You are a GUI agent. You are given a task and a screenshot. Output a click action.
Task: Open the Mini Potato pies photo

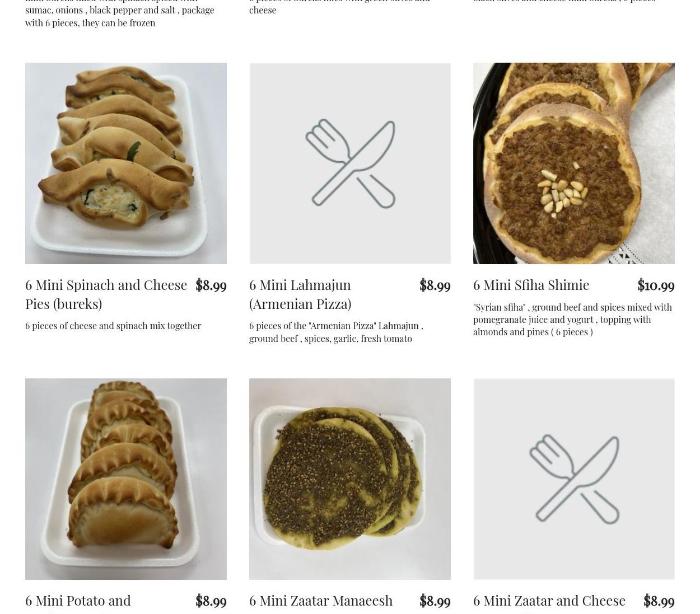tap(126, 479)
